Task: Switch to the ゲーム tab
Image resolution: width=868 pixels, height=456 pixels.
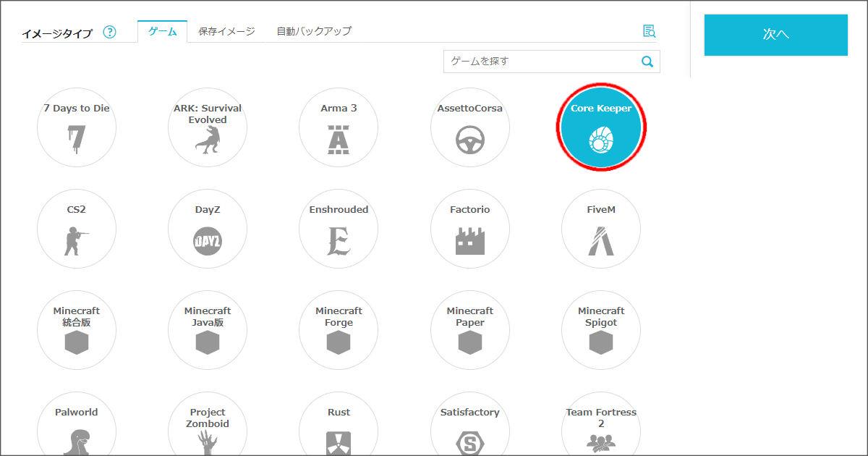Action: tap(163, 31)
